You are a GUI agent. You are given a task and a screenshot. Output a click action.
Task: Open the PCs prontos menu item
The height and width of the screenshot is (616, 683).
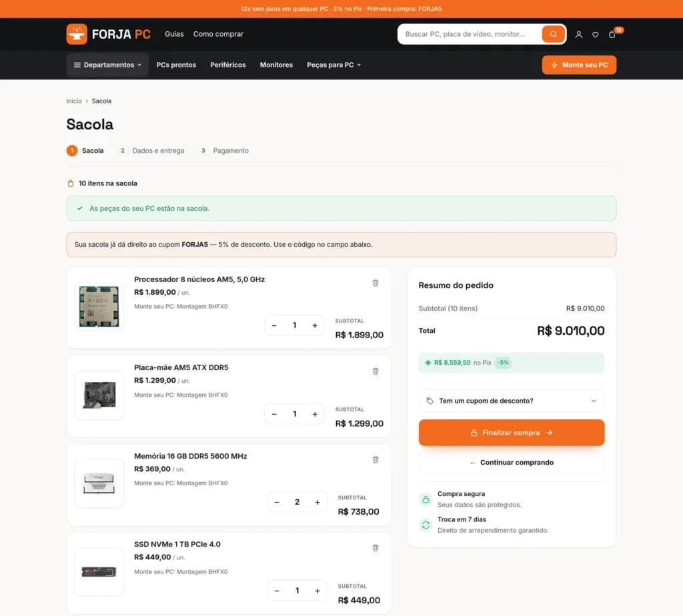(176, 65)
